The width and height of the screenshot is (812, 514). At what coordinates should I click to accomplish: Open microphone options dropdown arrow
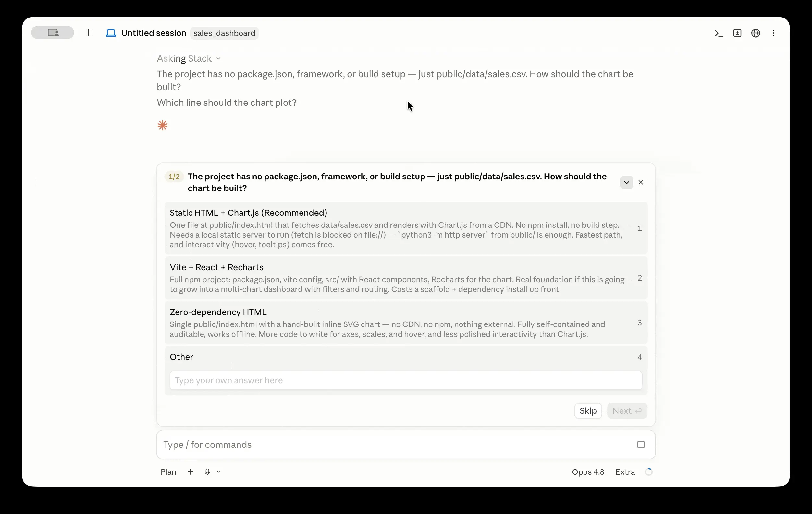tap(218, 472)
